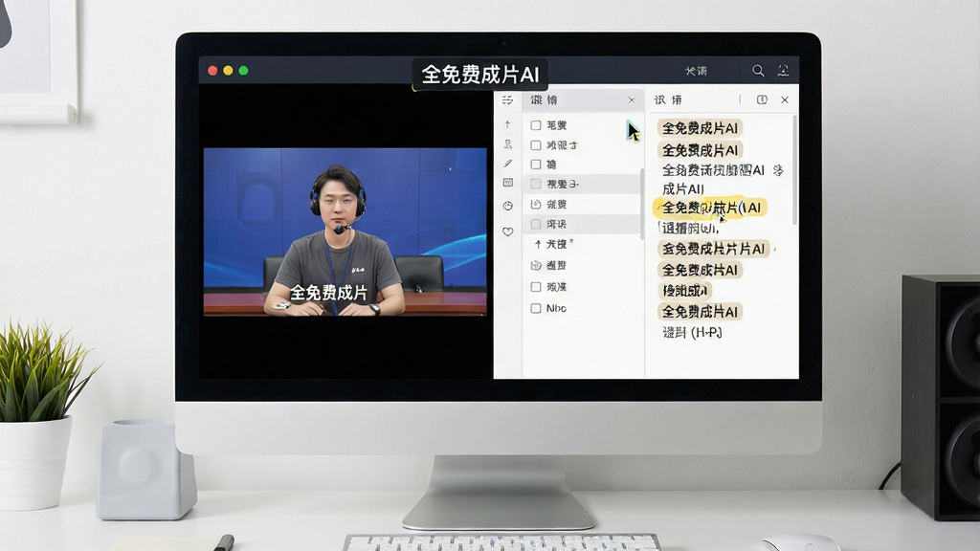Click the middle panel vertical scrollbar
The image size is (980, 551).
(642, 205)
